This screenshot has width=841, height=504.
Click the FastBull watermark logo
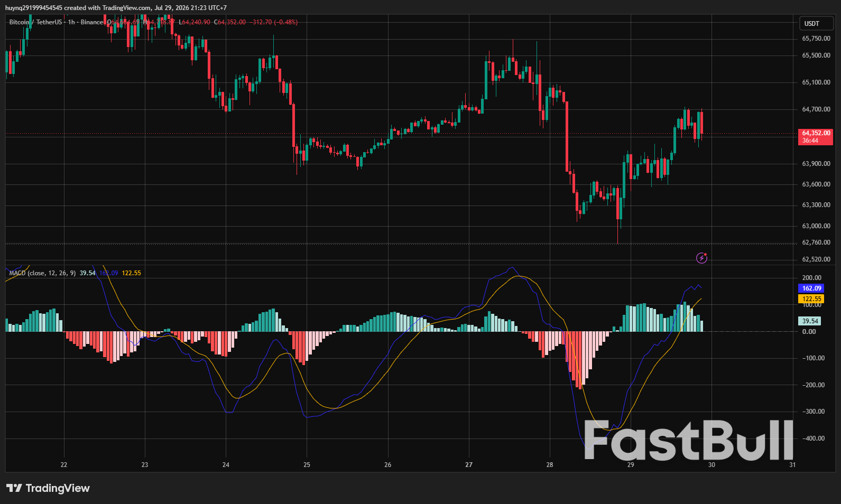[x=689, y=440]
